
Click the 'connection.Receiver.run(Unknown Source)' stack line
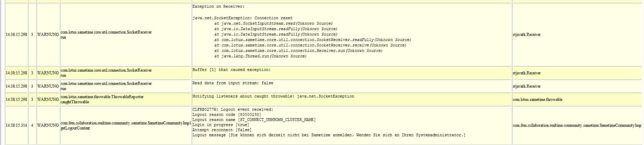pyautogui.click(x=298, y=51)
